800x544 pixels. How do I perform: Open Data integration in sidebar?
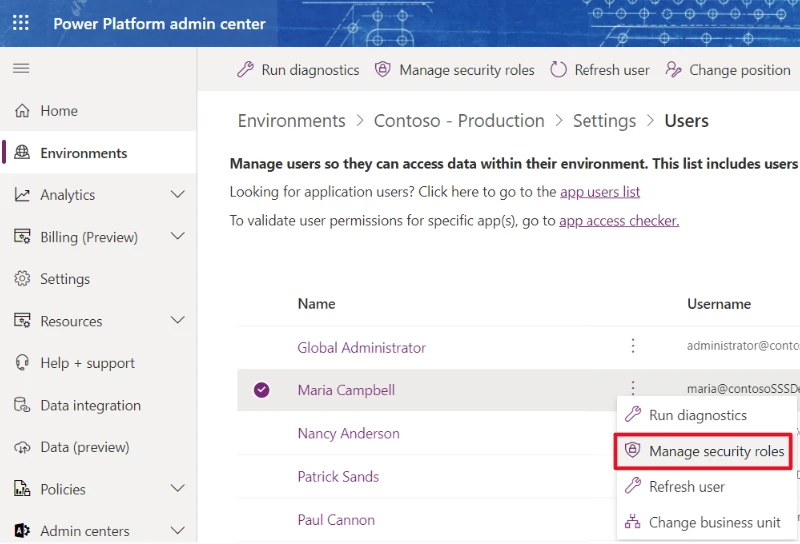[x=98, y=405]
